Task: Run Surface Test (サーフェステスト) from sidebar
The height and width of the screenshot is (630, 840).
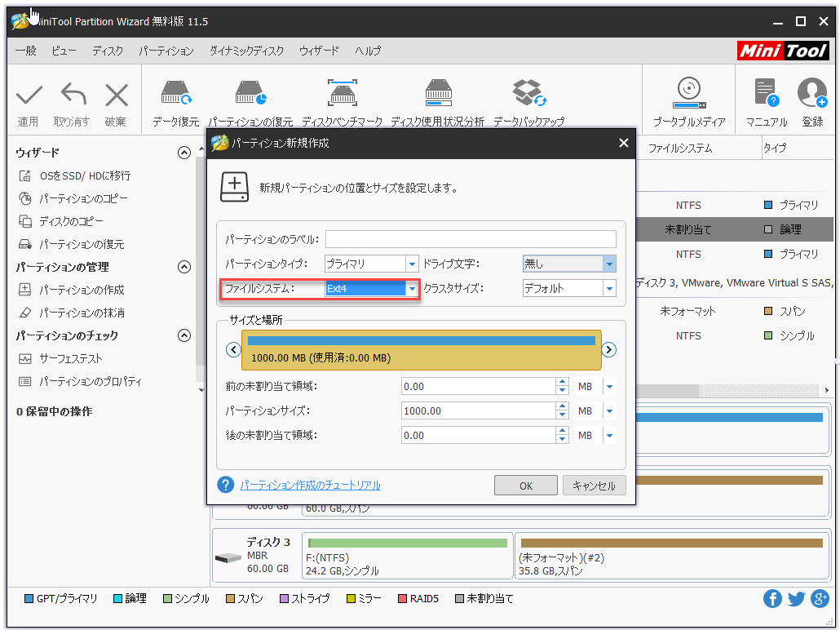Action: 60,359
